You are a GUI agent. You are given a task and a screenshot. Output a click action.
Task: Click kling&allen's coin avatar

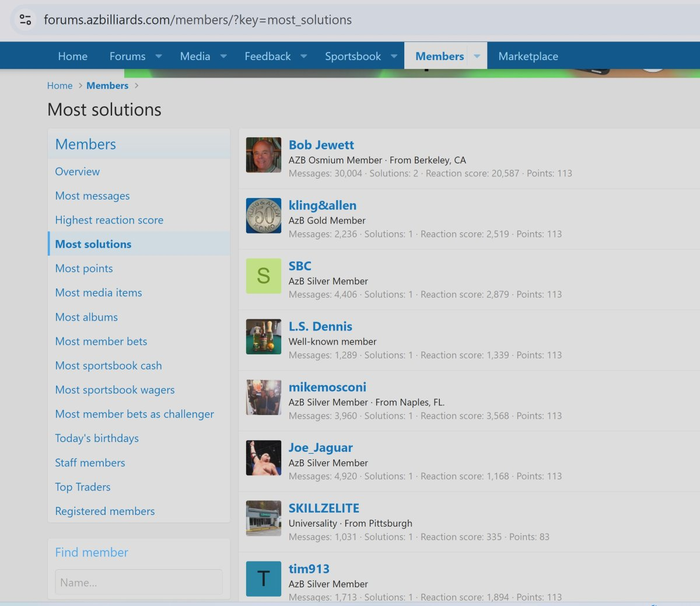point(263,216)
